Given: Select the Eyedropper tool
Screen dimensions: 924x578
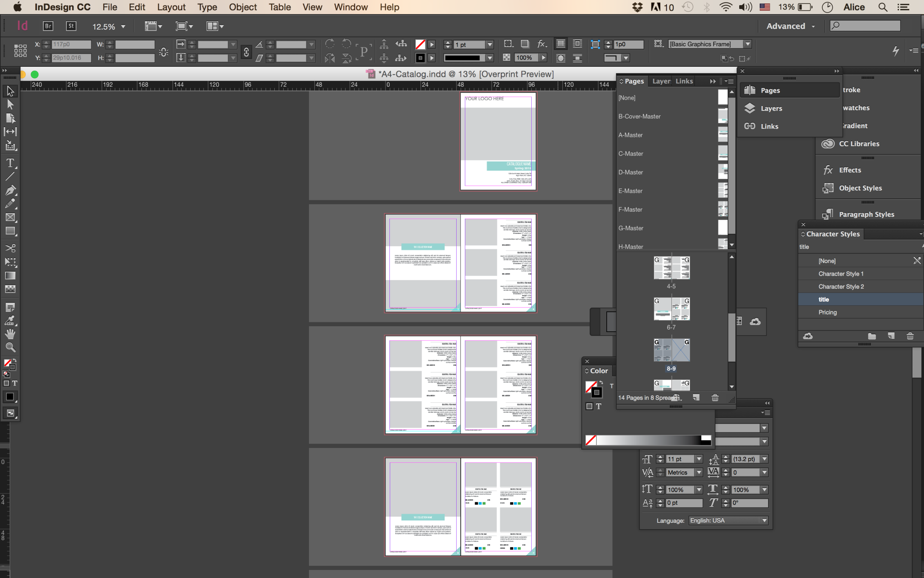Looking at the screenshot, I should pyautogui.click(x=10, y=320).
